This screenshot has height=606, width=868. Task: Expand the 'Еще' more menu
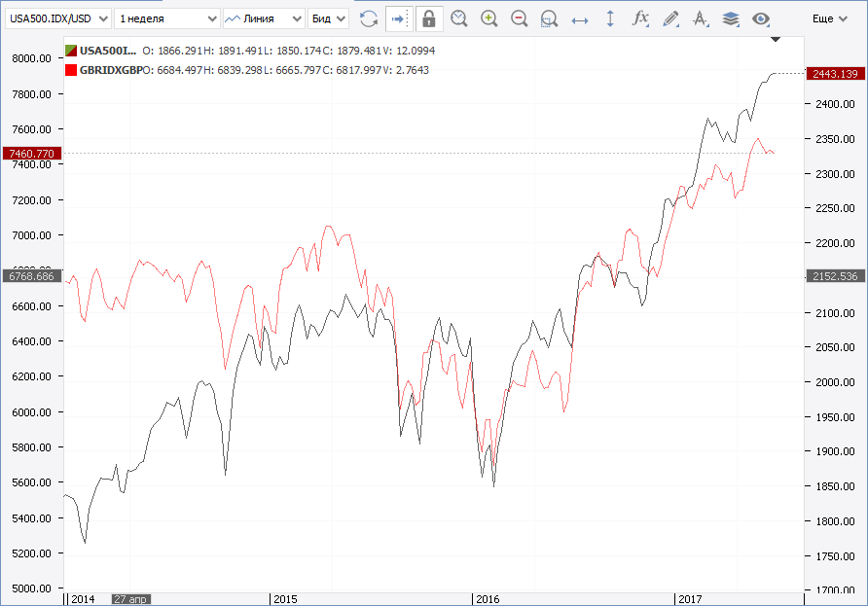[829, 18]
